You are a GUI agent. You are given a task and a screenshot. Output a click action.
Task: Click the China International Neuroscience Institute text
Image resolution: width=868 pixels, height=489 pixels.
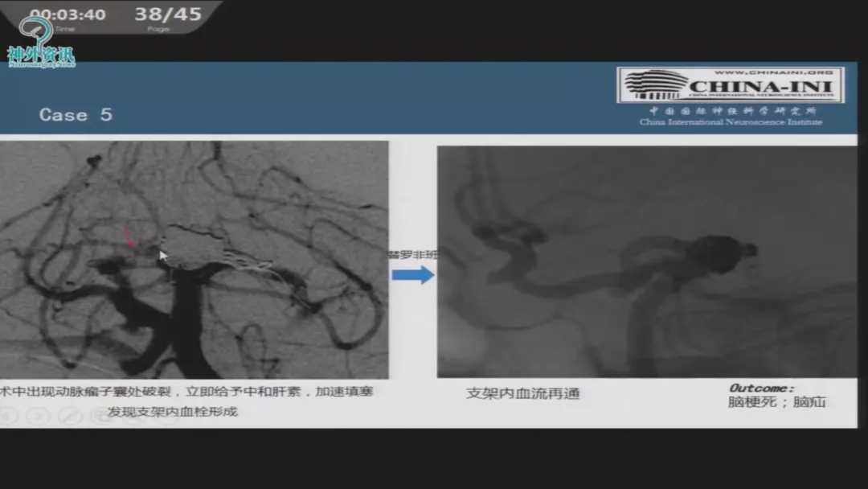(731, 122)
